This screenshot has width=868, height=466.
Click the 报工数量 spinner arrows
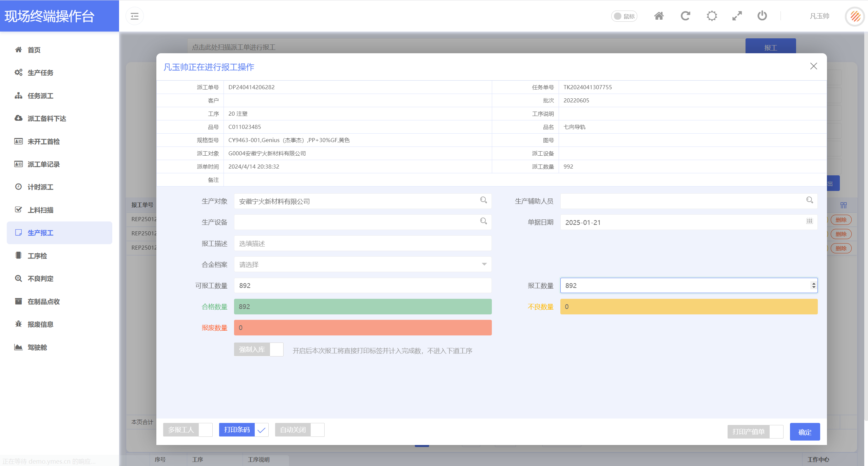point(813,286)
